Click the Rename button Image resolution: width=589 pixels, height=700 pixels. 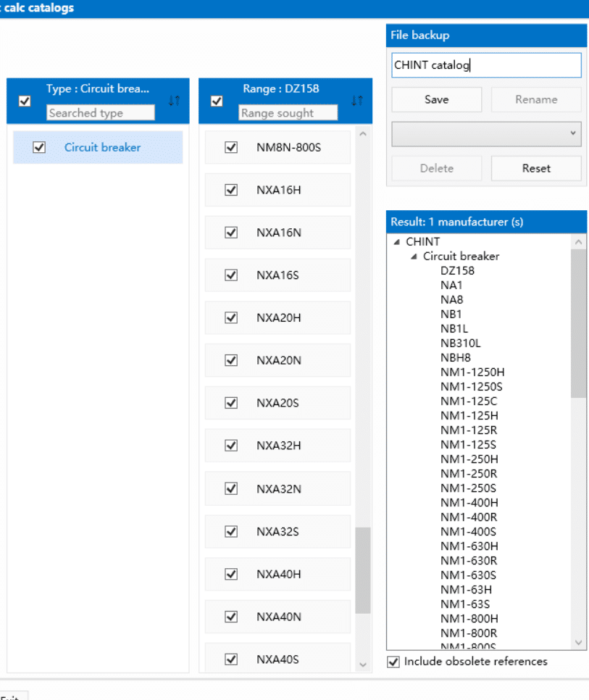(536, 99)
